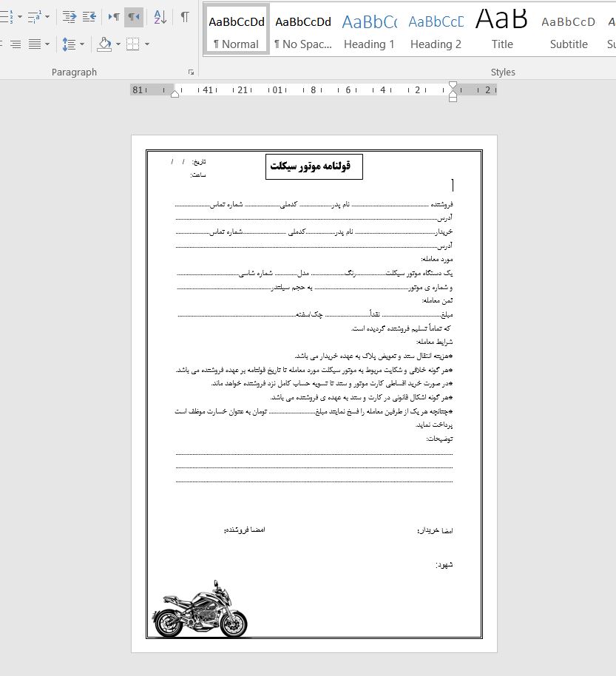Select the No Spacing style

pyautogui.click(x=302, y=30)
